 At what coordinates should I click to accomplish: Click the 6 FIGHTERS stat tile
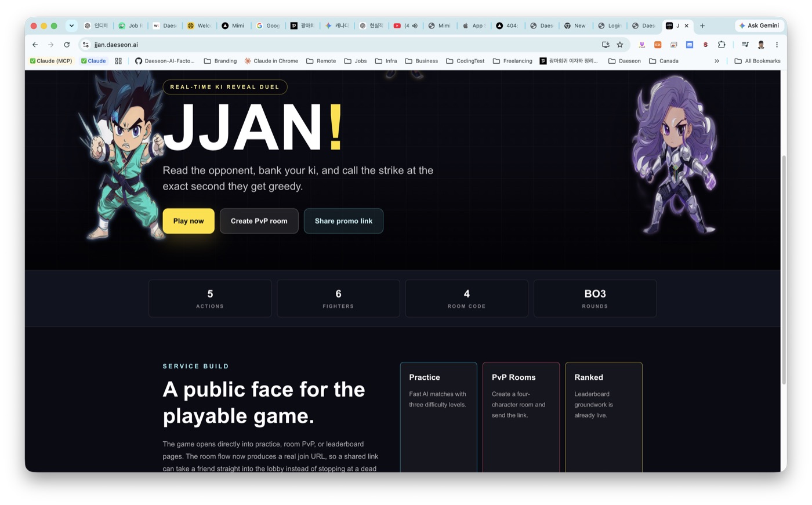[x=338, y=299]
